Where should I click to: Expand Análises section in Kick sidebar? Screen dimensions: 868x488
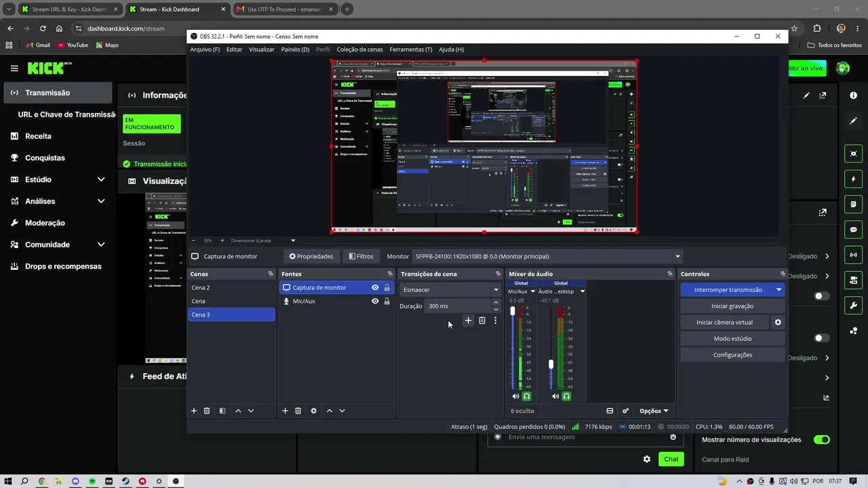[101, 201]
